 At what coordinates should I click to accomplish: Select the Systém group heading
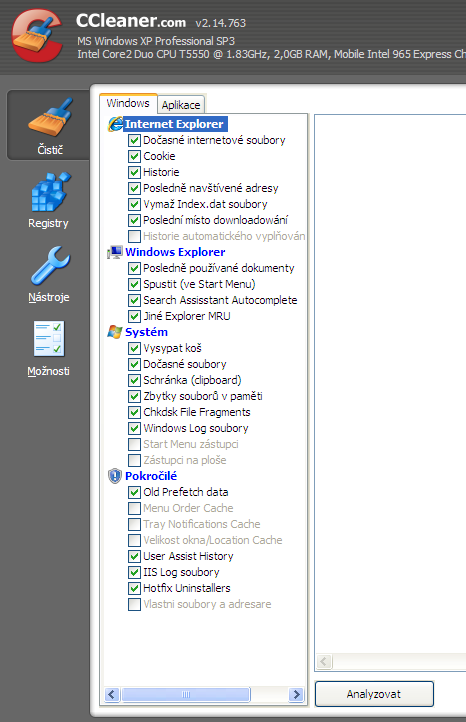pyautogui.click(x=146, y=332)
